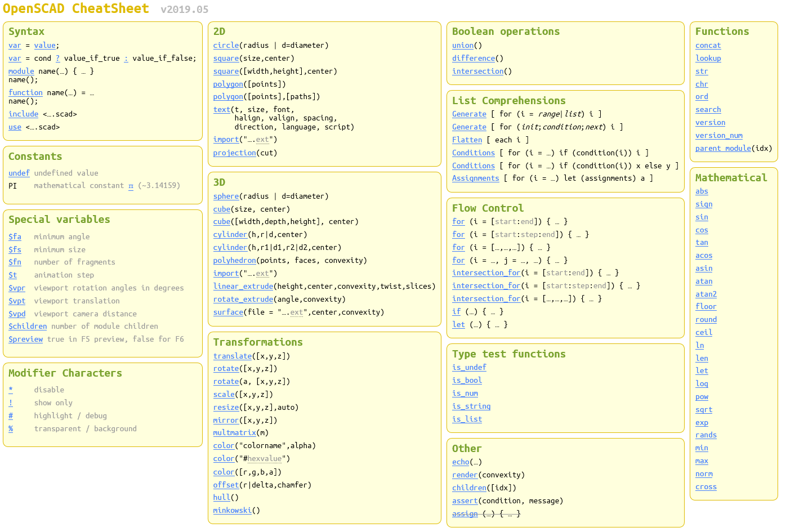Open the render link

coord(465,475)
